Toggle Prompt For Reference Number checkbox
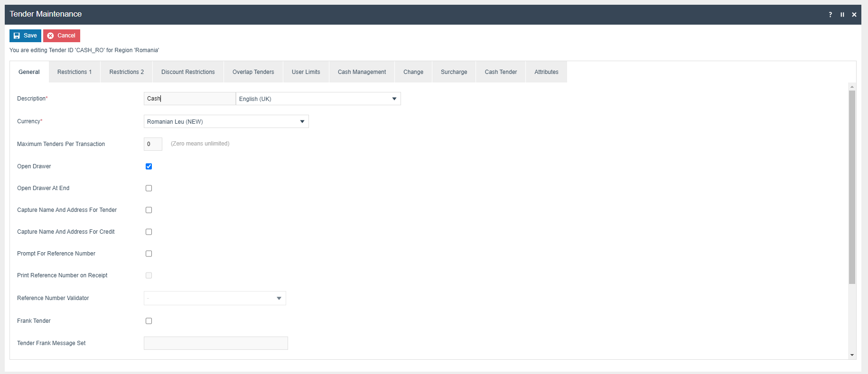 [149, 254]
